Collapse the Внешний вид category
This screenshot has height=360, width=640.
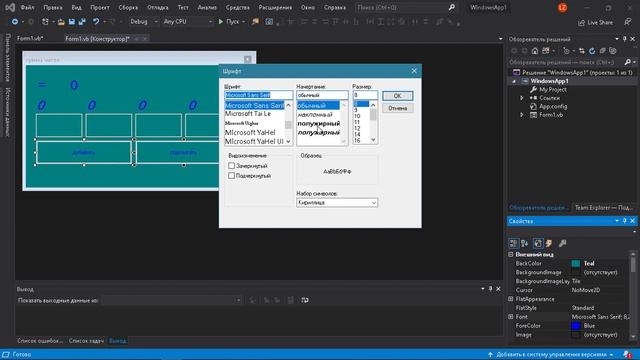511,254
